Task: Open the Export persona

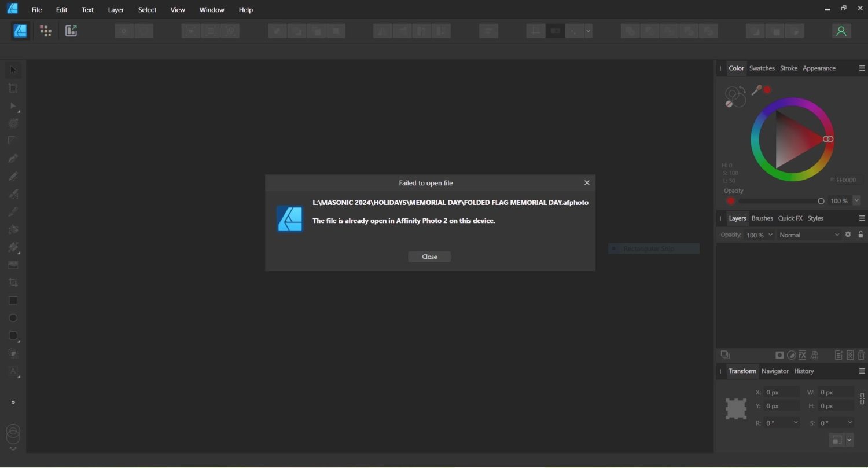Action: tap(71, 31)
